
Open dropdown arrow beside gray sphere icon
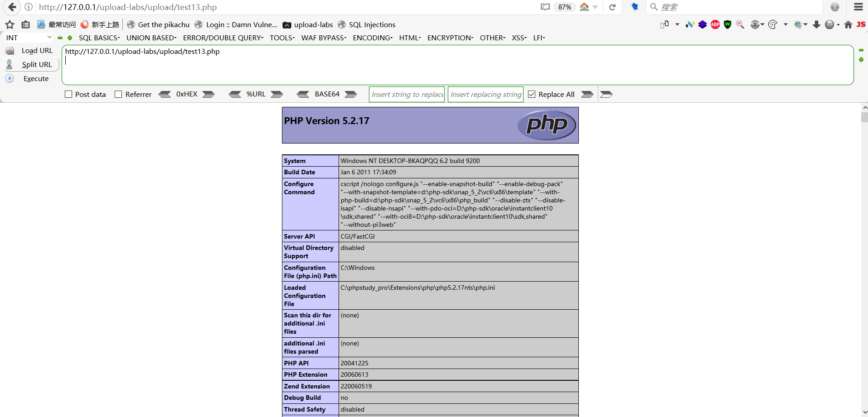tap(838, 25)
